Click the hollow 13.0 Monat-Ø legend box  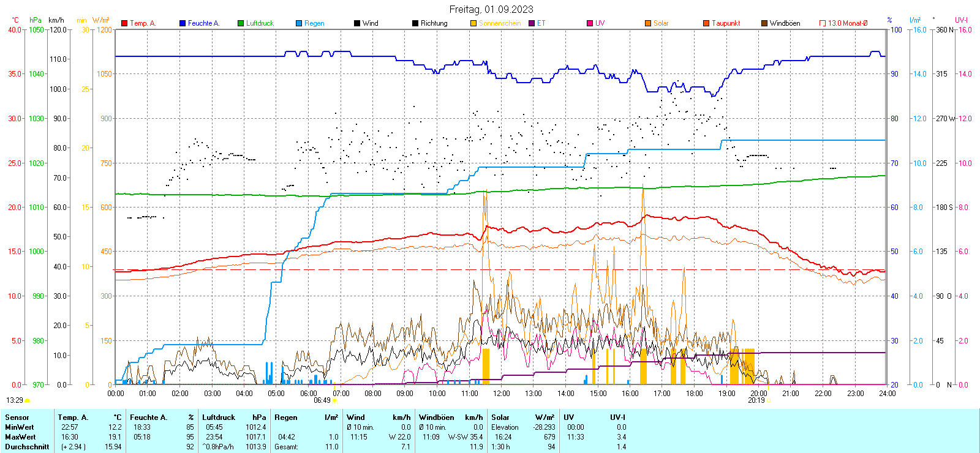click(823, 23)
